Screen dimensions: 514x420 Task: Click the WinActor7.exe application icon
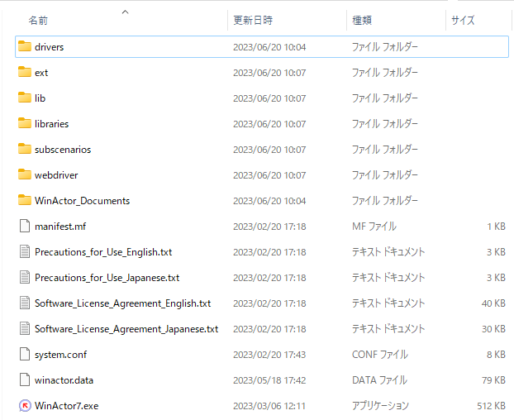click(24, 406)
